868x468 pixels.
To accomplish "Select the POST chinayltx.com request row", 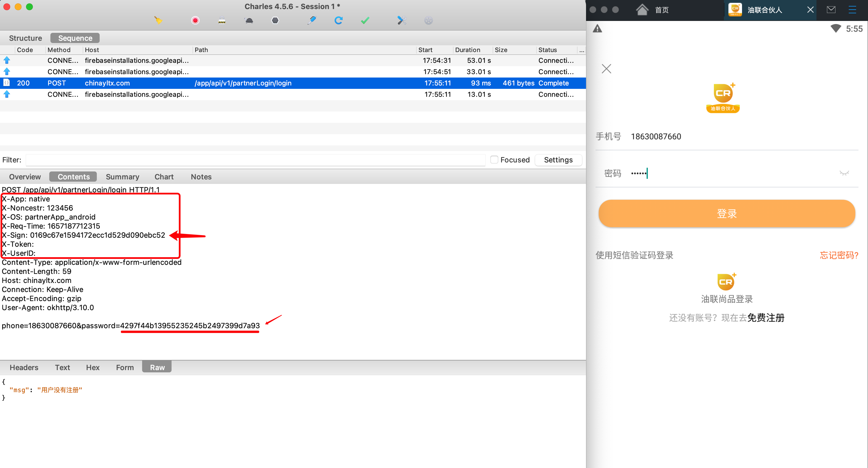I will 293,83.
